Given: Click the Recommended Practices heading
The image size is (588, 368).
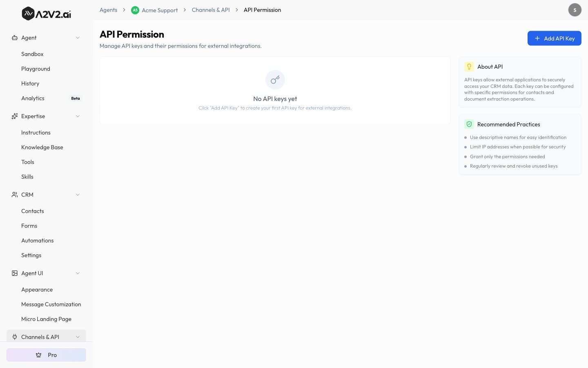Looking at the screenshot, I should (x=509, y=124).
